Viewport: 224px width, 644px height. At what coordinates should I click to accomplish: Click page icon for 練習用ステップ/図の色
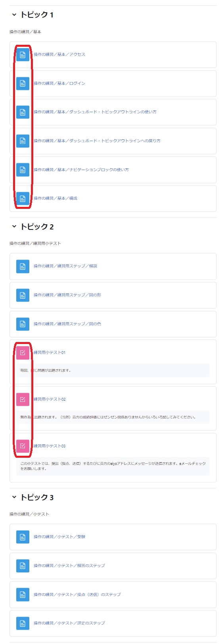tap(23, 324)
